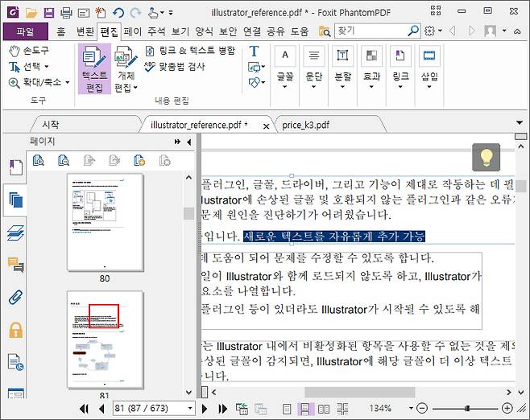Click the Open folder icon in quick access toolbar
The width and height of the screenshot is (530, 420).
pyautogui.click(x=31, y=13)
